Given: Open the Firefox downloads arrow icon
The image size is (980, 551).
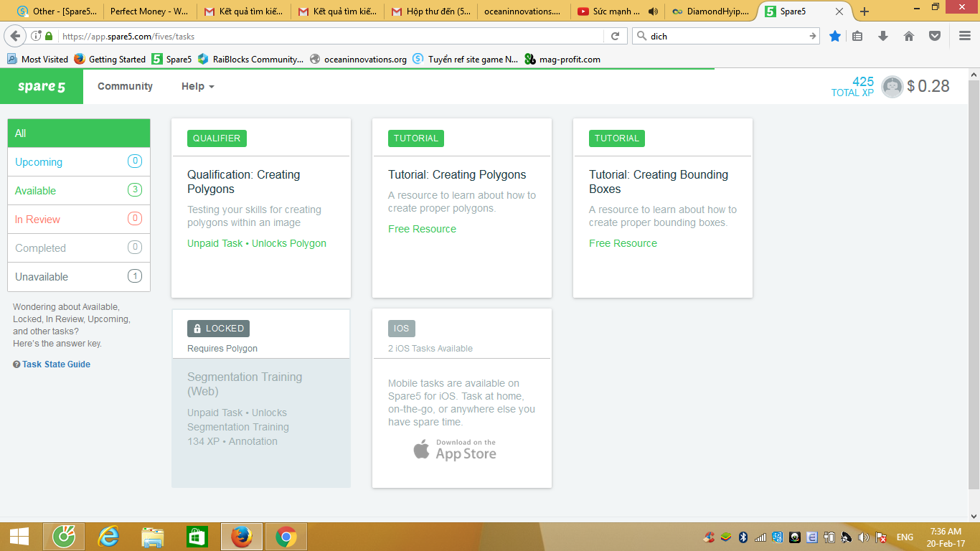Looking at the screenshot, I should tap(883, 36).
